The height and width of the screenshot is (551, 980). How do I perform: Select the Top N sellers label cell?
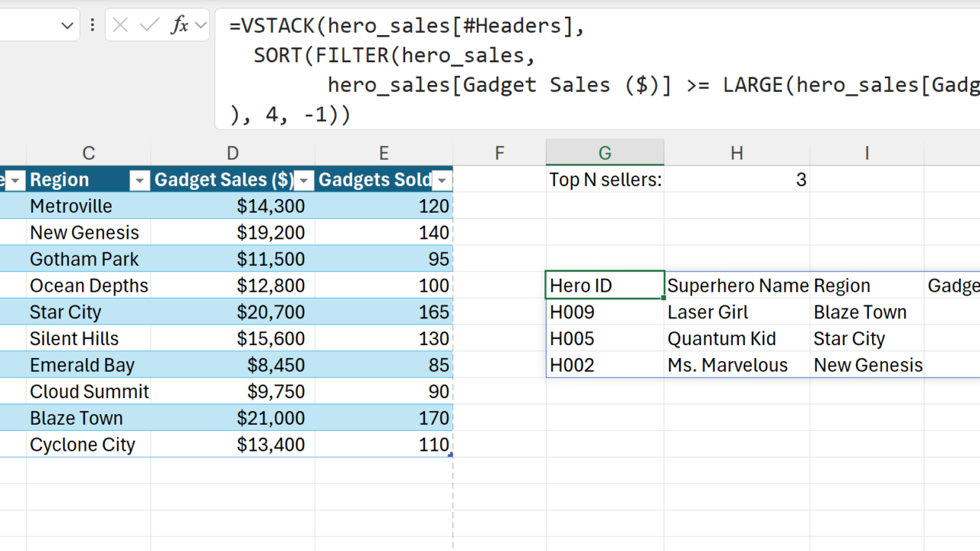coord(605,180)
